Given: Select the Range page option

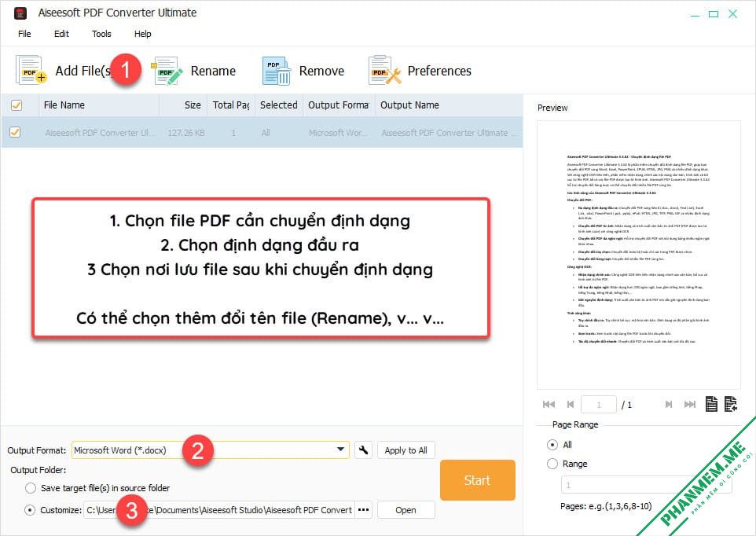Looking at the screenshot, I should (x=552, y=464).
